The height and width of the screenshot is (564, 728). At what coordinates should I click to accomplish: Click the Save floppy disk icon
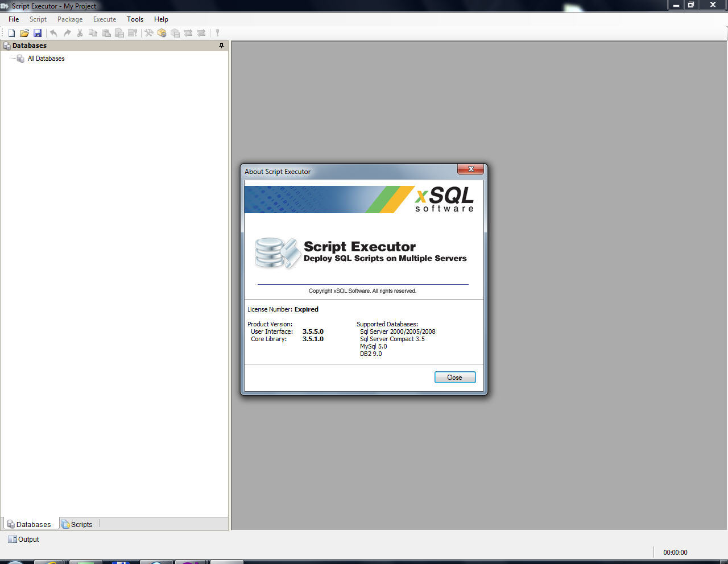pyautogui.click(x=38, y=33)
